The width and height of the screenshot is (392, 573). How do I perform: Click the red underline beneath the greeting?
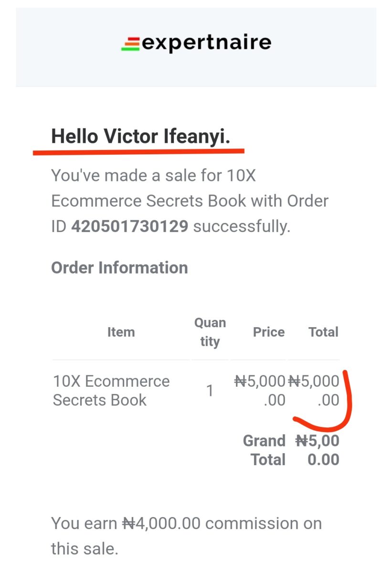(x=138, y=151)
